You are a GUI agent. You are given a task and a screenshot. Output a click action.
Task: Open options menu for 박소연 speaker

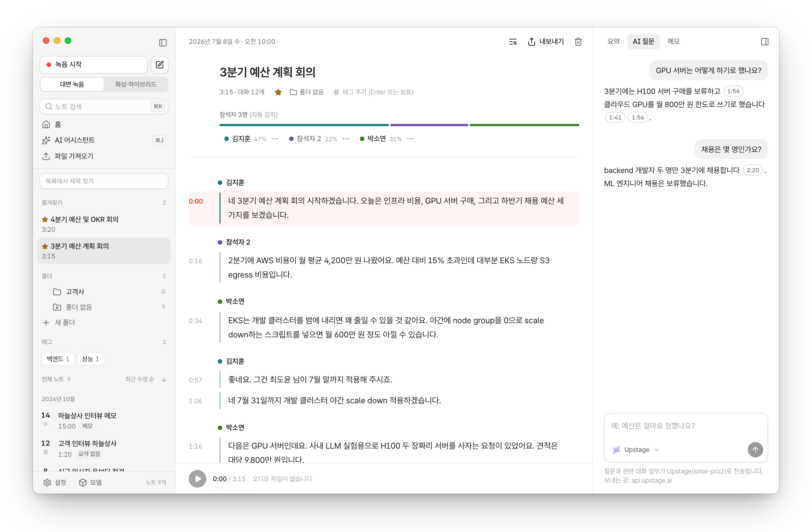coord(410,139)
